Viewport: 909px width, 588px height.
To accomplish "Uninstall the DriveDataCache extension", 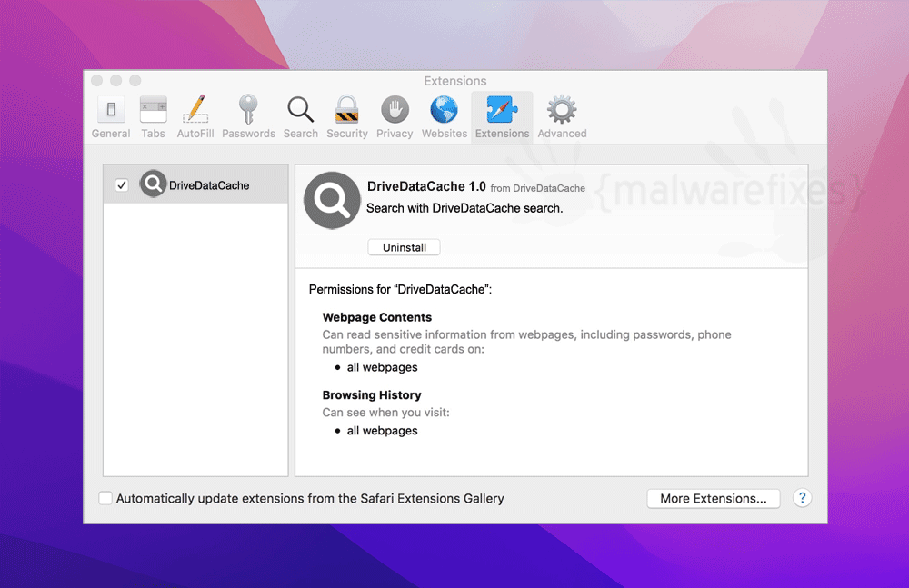I will click(x=405, y=247).
